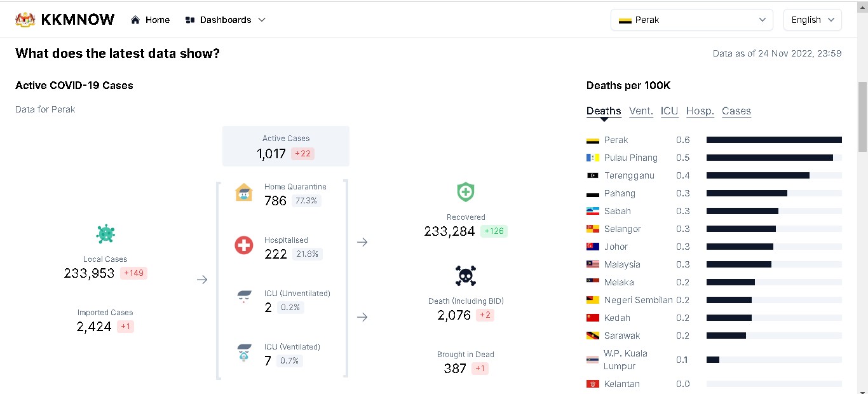The image size is (868, 394).
Task: Select the Hosp. tab
Action: [700, 111]
